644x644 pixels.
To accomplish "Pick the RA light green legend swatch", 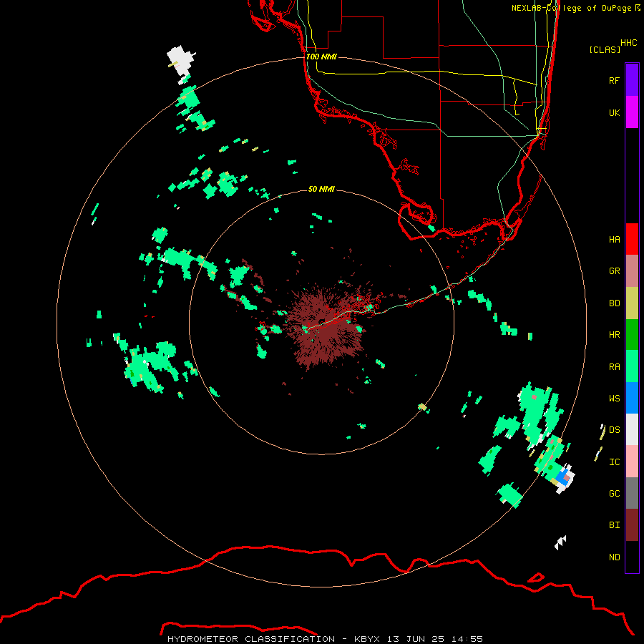I will 632,366.
